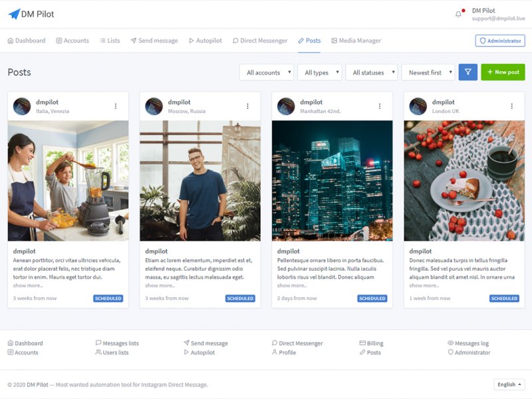This screenshot has width=532, height=399.
Task: Click 'London UK' location text
Action: pos(446,111)
